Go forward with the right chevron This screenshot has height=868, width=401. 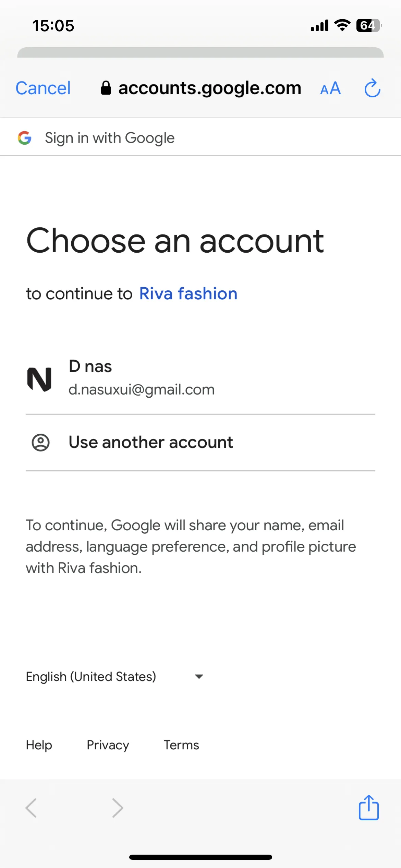(118, 808)
